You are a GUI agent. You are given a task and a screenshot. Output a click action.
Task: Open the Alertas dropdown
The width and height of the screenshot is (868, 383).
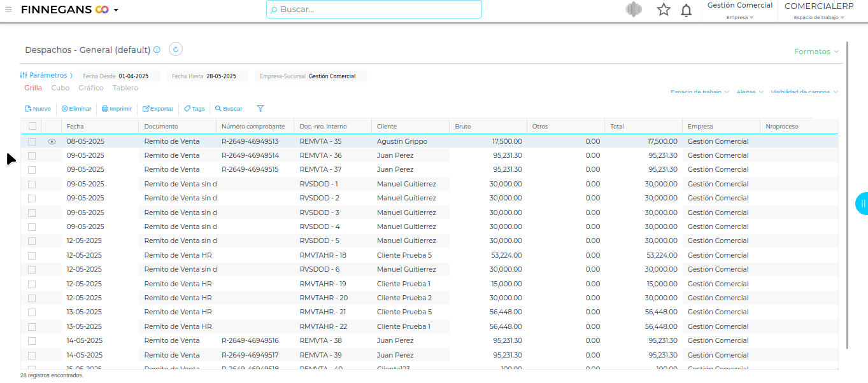pyautogui.click(x=750, y=92)
